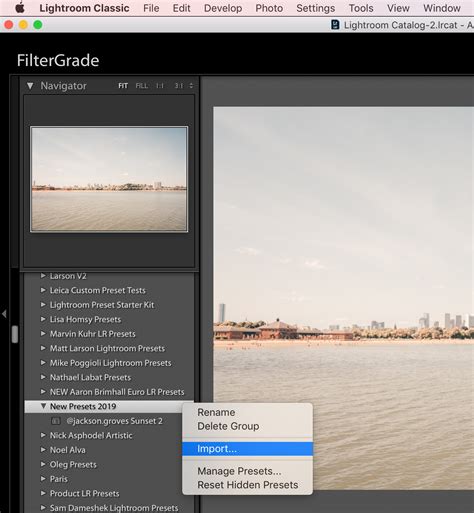
Task: Click the Navigator preview thumbnail
Action: pos(109,179)
